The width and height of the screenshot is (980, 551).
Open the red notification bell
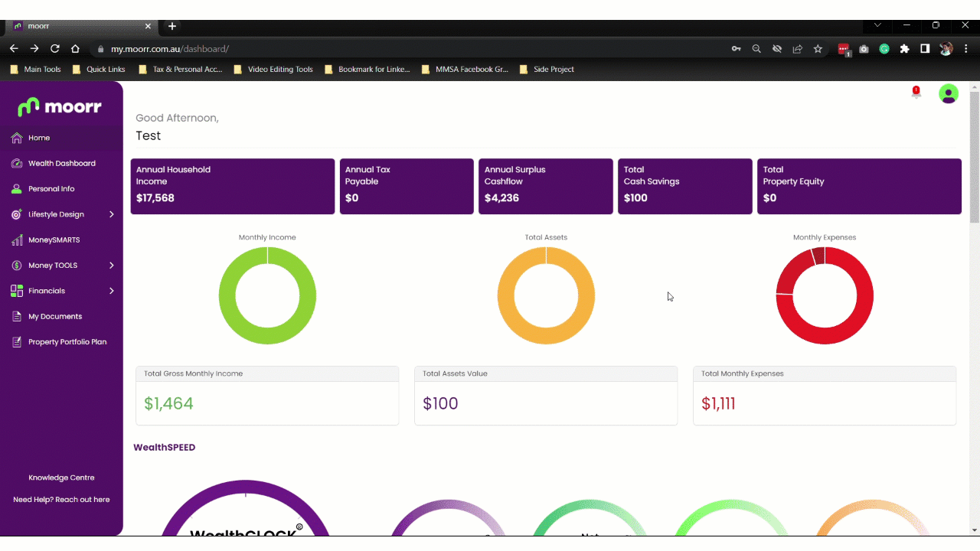pyautogui.click(x=916, y=93)
